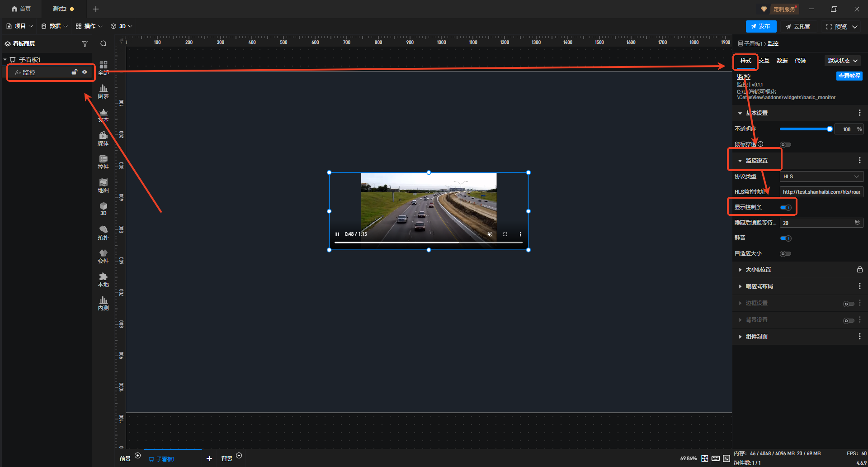Select the 地图 (map) component category
Image resolution: width=868 pixels, height=467 pixels.
point(103,185)
